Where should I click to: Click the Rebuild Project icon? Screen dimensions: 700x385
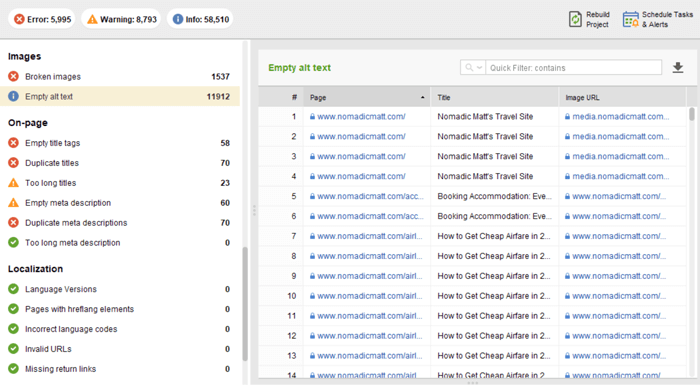(x=575, y=19)
